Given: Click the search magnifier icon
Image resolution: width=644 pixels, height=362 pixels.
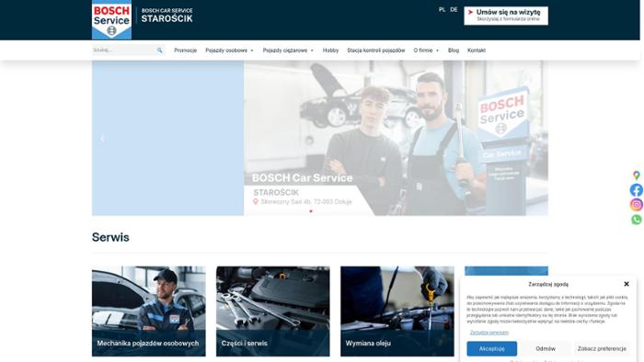Looking at the screenshot, I should coord(160,51).
